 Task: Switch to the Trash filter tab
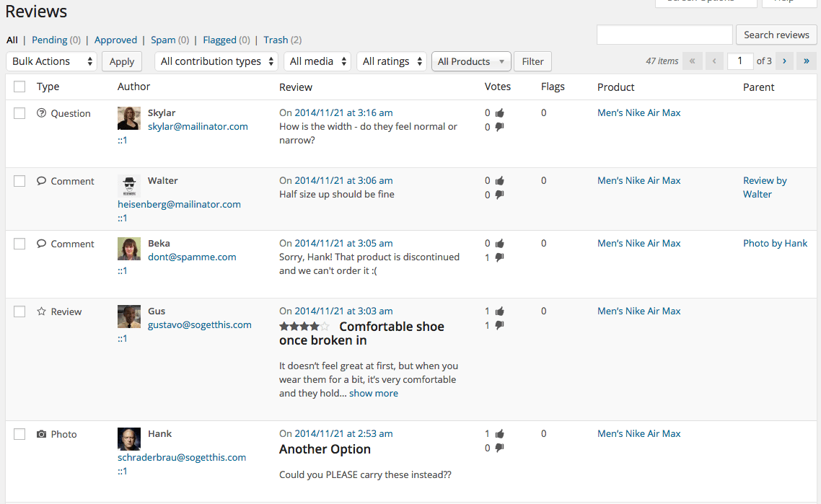coord(276,40)
